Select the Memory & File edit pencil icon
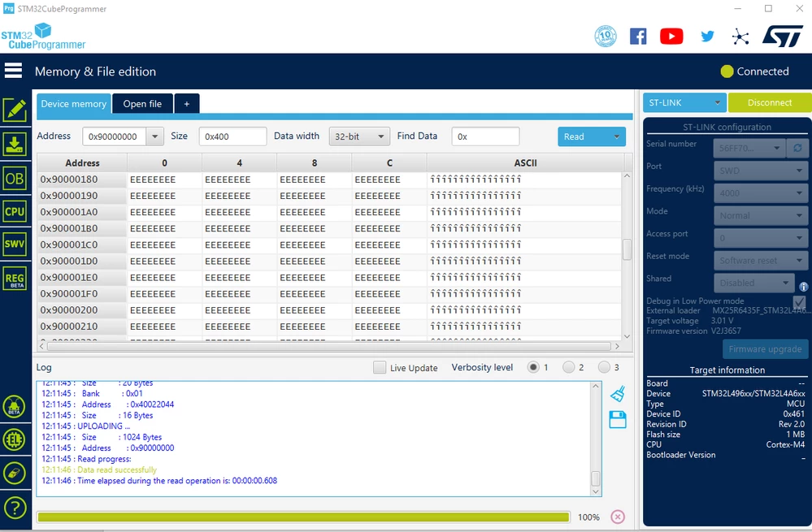 [x=15, y=110]
